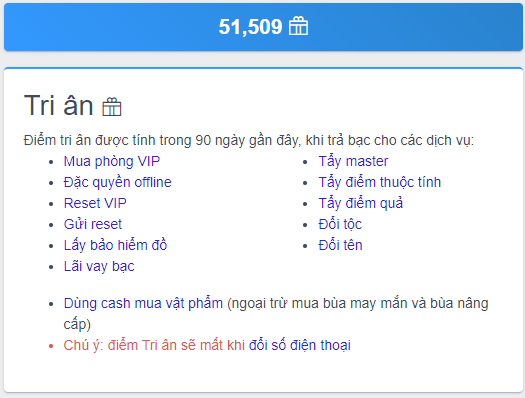Screen dimensions: 525x398
Task: Click the red Chú ý warning text
Action: click(x=154, y=345)
